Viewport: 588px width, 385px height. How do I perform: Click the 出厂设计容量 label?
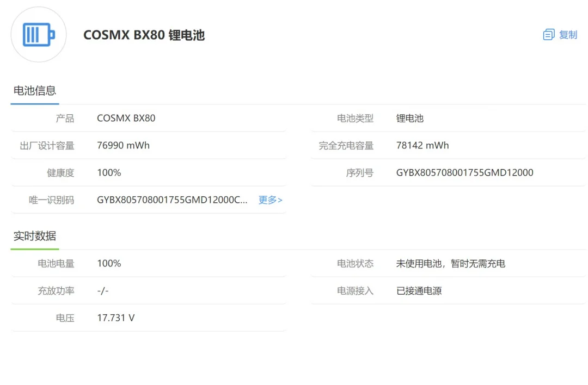47,146
